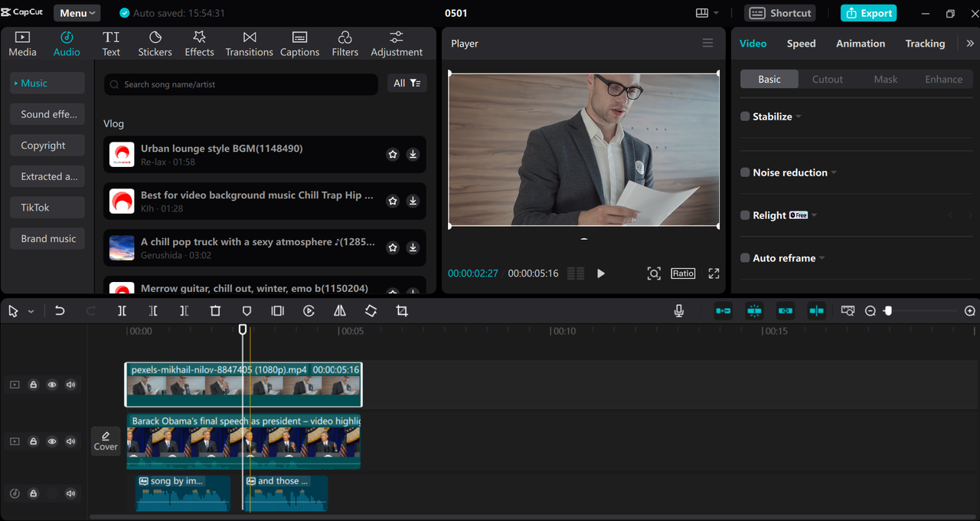The image size is (980, 521).
Task: Open the Animation tab
Action: click(861, 44)
